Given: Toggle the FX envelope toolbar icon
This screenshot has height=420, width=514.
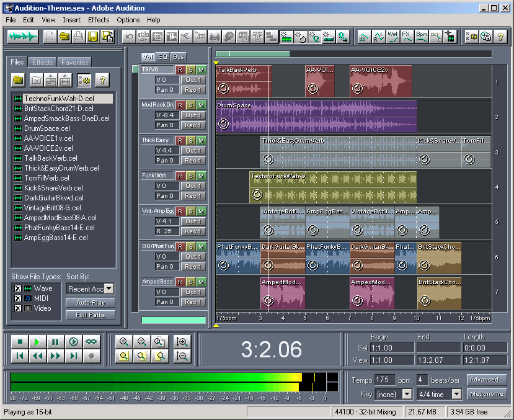Looking at the screenshot, I should (407, 37).
